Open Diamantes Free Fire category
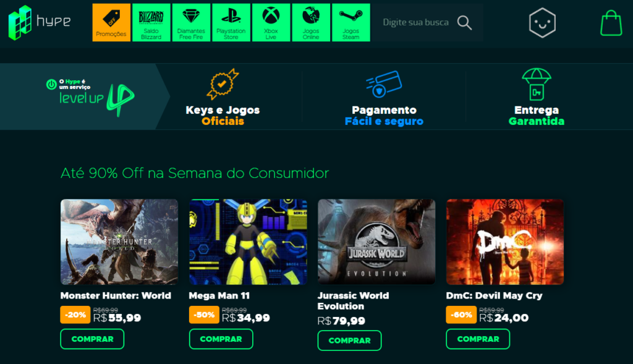Image resolution: width=633 pixels, height=364 pixels. [x=191, y=23]
